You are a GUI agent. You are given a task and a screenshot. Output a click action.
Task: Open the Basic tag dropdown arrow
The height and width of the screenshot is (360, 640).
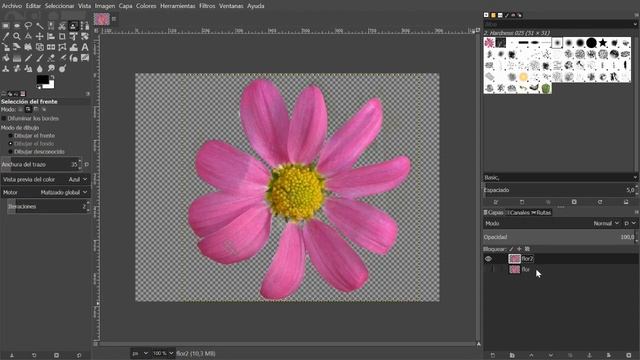click(x=635, y=178)
